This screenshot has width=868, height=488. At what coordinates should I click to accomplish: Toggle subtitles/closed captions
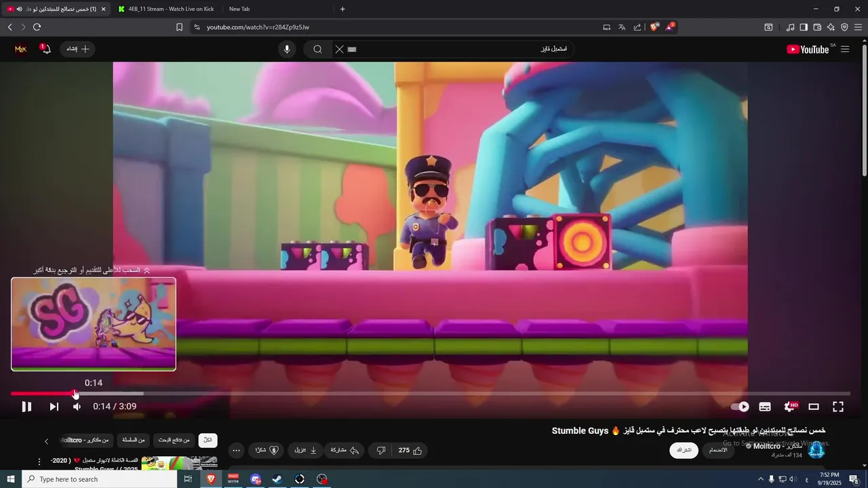[x=765, y=407]
